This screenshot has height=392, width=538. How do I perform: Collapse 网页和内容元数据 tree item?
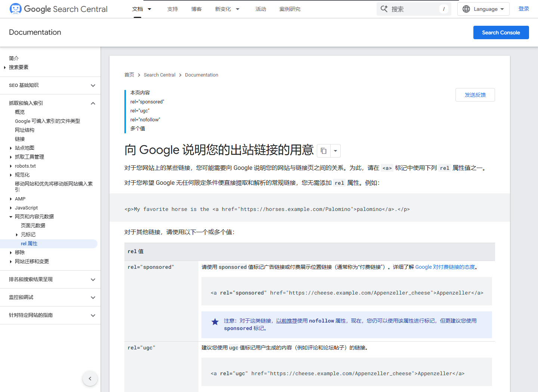pyautogui.click(x=10, y=217)
